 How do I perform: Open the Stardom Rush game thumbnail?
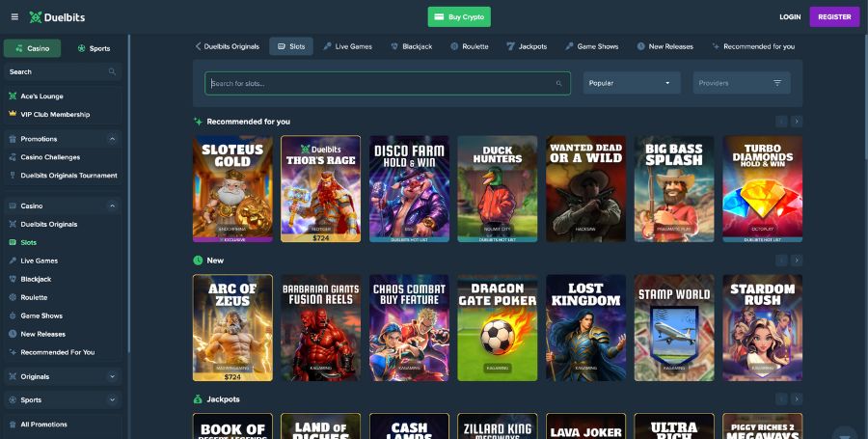point(762,328)
